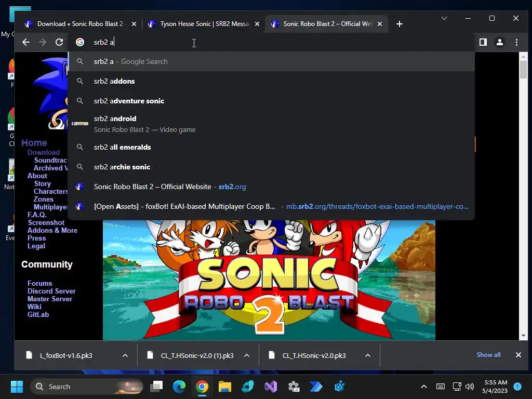This screenshot has width=532, height=399.
Task: Switch to Download « Sonic Robo Blast 2 tab
Action: click(79, 24)
